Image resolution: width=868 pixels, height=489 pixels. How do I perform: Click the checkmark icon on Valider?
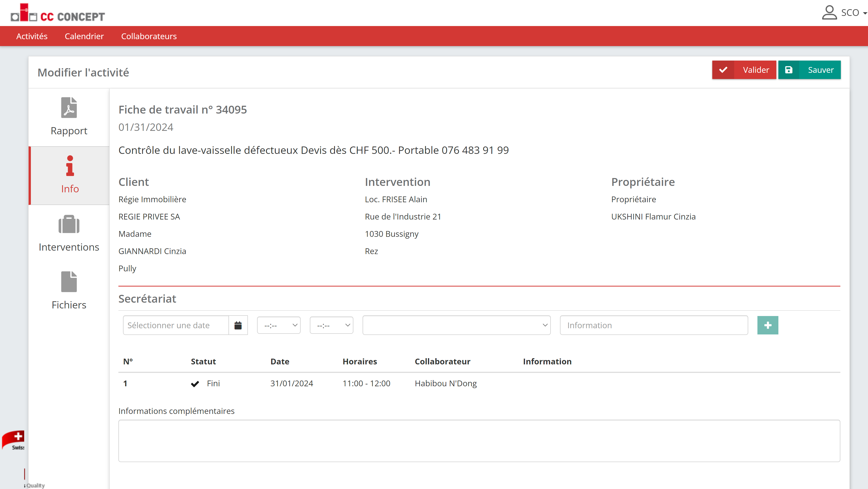(x=723, y=70)
